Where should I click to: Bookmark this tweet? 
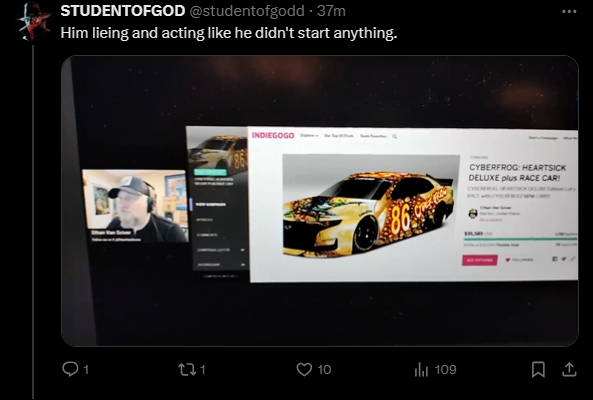pyautogui.click(x=538, y=369)
